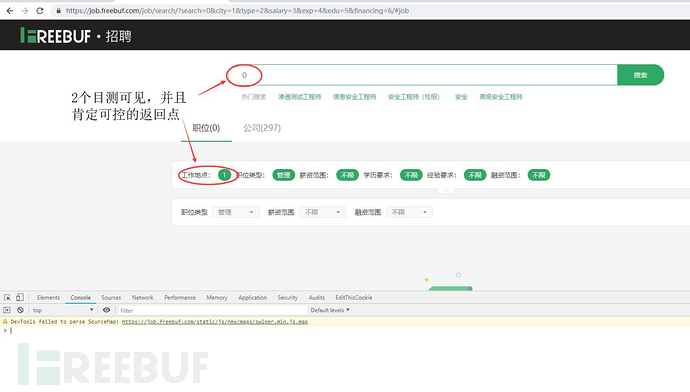Open the 融资范围 dropdown
Screen dimensions: 690x392
click(409, 212)
